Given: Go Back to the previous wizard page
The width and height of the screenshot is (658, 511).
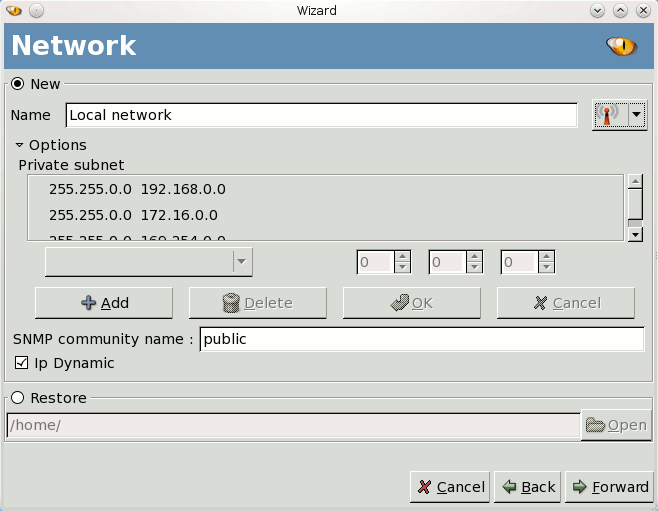Looking at the screenshot, I should 527,487.
